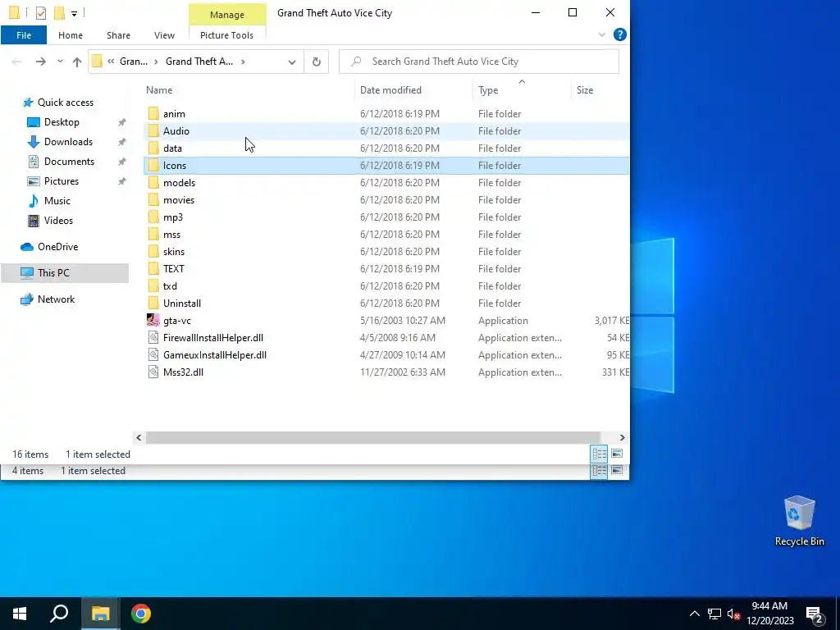
Task: Select the TEXT folder icon
Action: [153, 269]
